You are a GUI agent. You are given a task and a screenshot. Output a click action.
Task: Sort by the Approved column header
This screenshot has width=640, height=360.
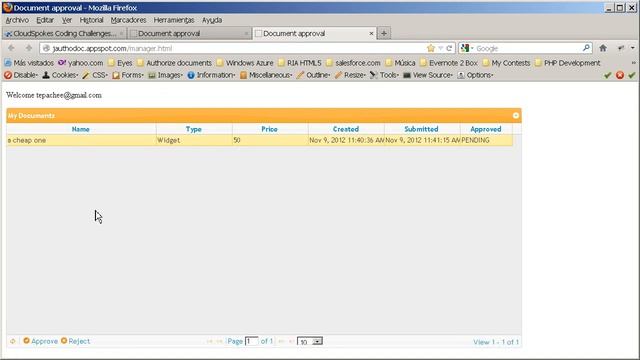click(x=486, y=129)
